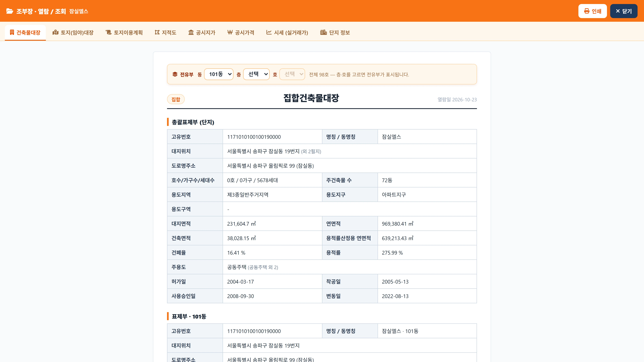Click the 용적률 value 275.99 %
644x362 pixels.
click(392, 253)
